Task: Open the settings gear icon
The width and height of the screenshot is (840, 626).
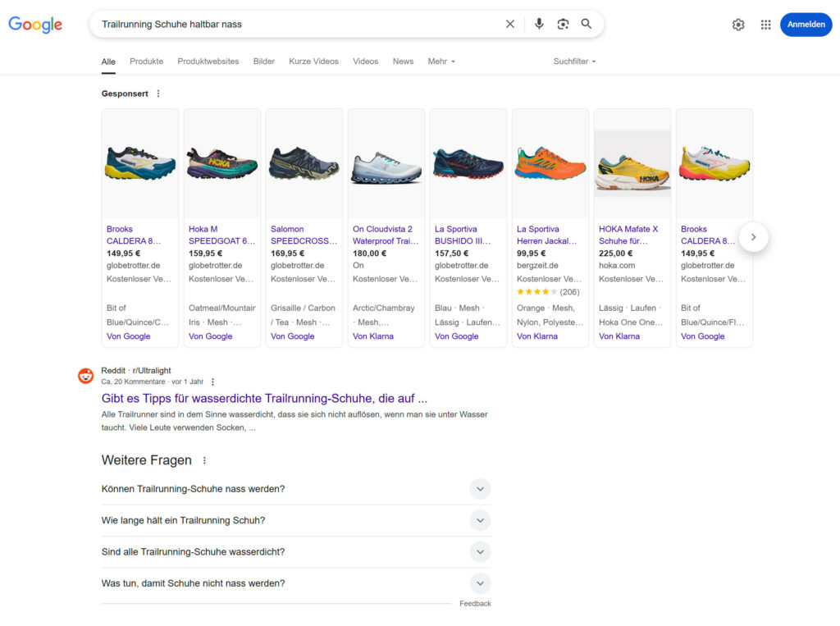Action: 738,25
